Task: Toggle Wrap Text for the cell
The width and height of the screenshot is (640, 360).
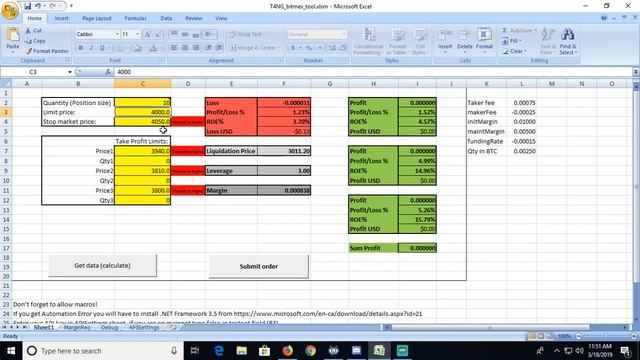Action: (x=245, y=34)
